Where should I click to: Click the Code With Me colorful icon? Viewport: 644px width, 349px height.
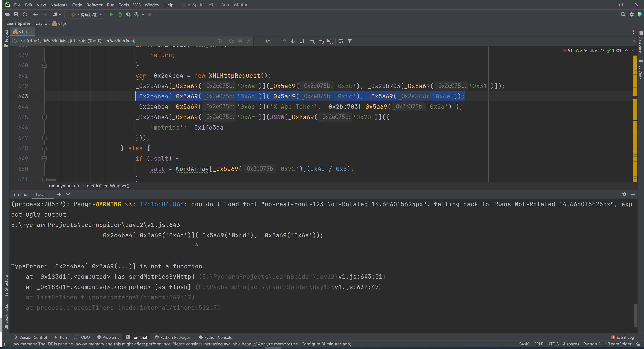640,15
